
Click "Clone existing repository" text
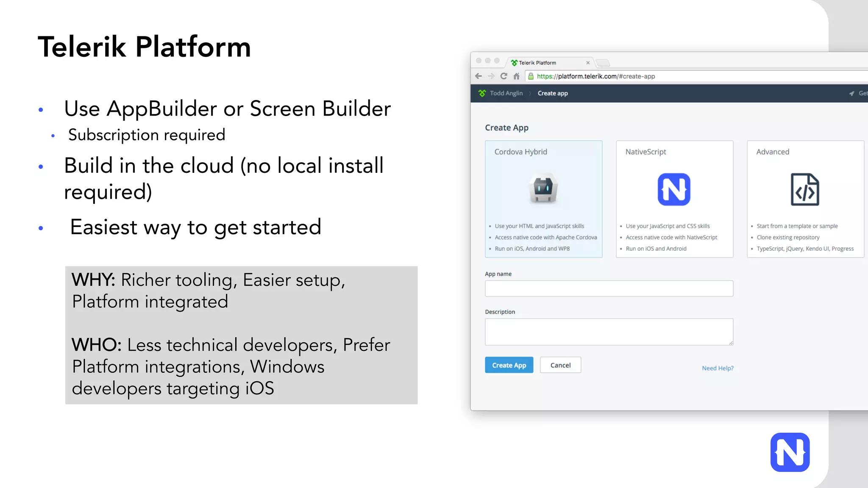click(x=788, y=237)
